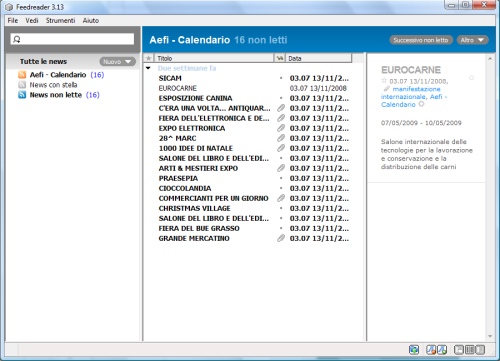This screenshot has height=361, width=500.
Task: Open the File menu
Action: pos(13,20)
